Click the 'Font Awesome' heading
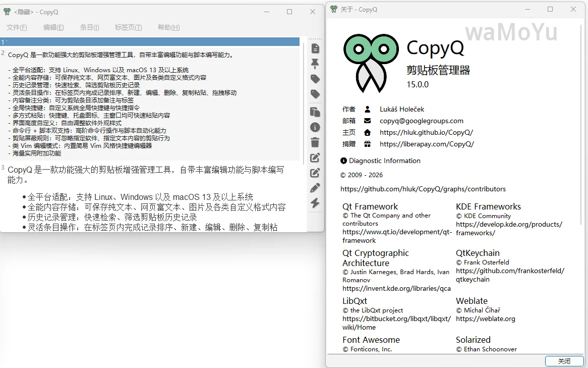Viewport: 588px width, 368px height. [x=371, y=340]
